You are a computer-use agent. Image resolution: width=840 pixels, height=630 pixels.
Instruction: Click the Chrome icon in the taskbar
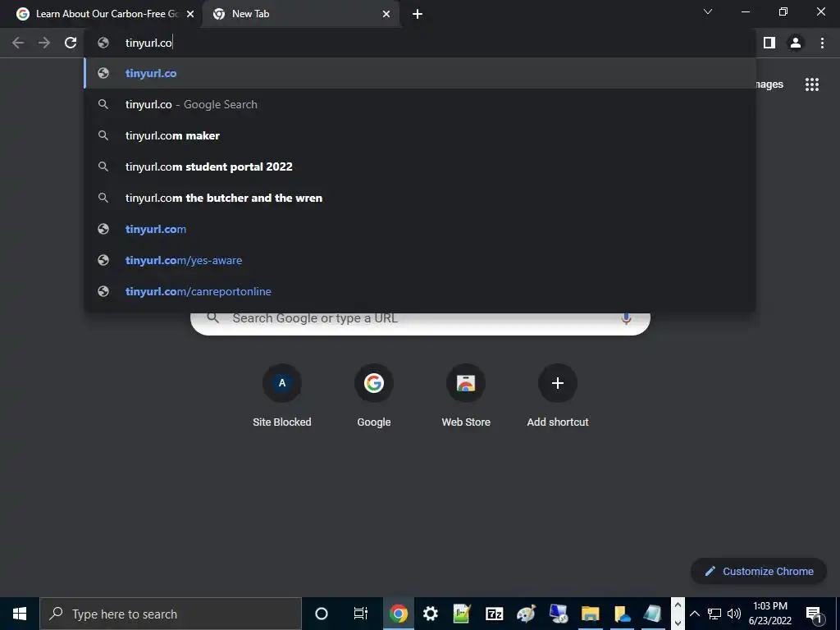coord(398,614)
